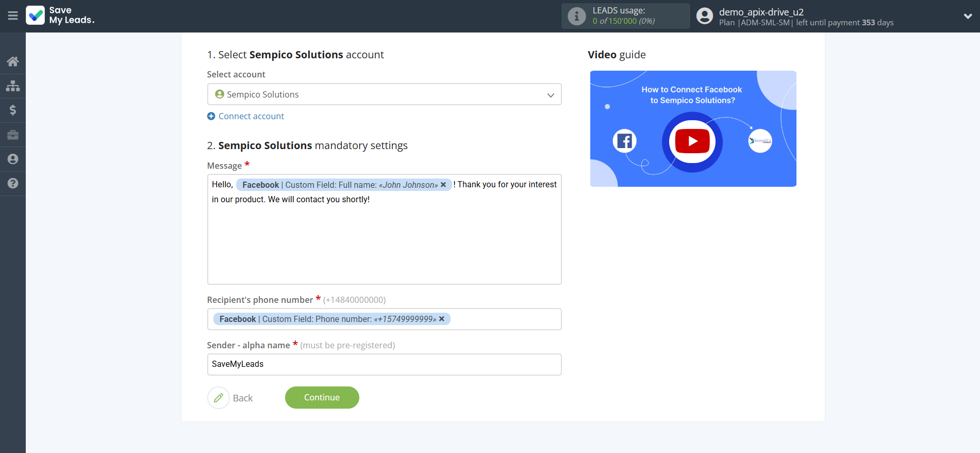Remove the Phone number tag from recipient field
The height and width of the screenshot is (453, 980).
click(442, 319)
